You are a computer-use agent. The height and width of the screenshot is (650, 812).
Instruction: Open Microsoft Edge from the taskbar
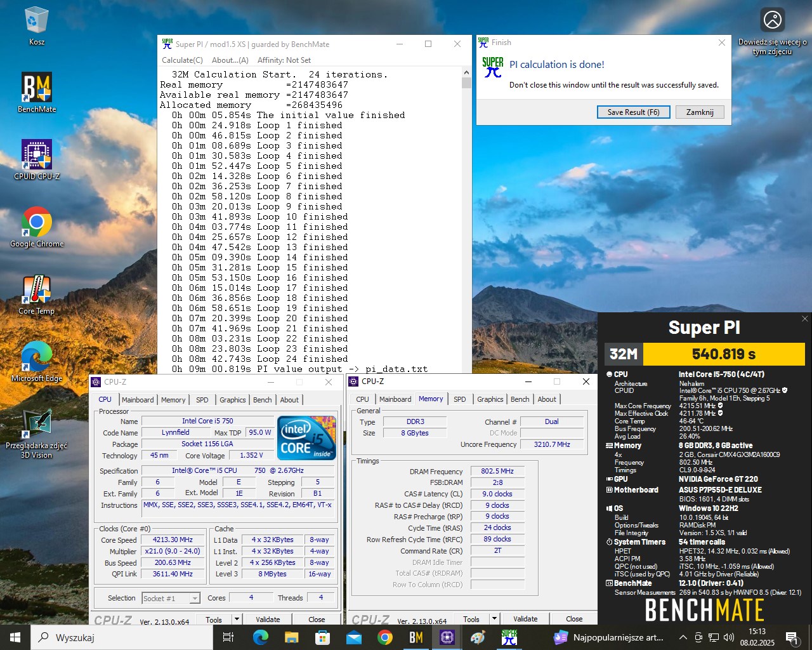260,637
